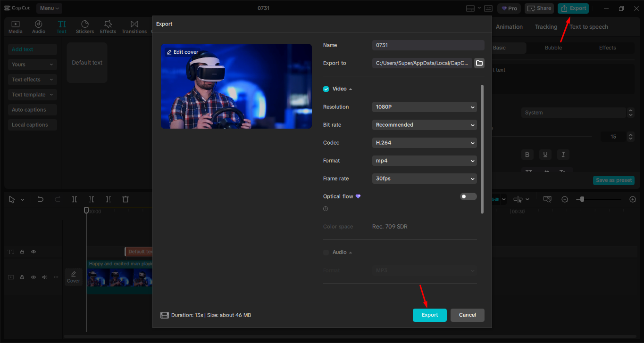Click the Export button in the dialog
Screen dimensions: 644x343
pos(429,315)
